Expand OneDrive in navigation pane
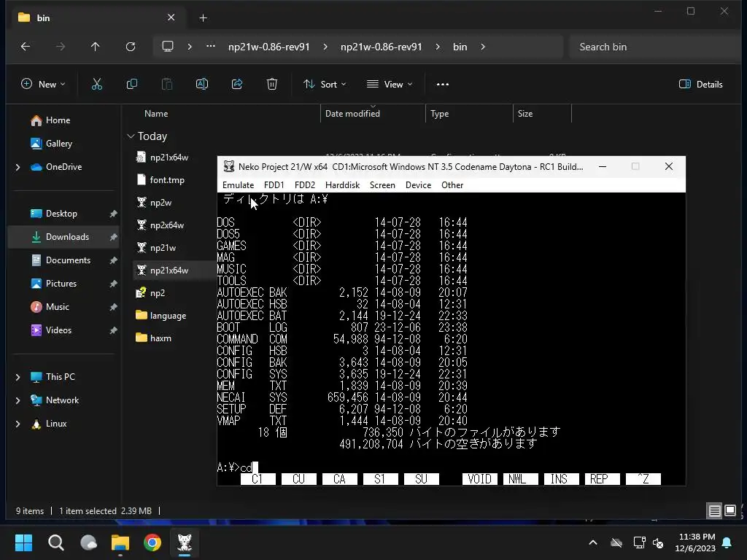747x560 pixels. click(x=18, y=167)
